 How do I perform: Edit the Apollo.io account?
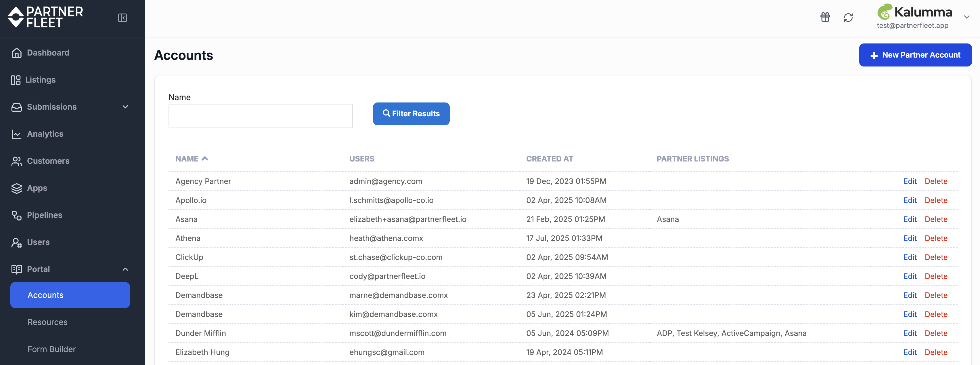pos(910,200)
